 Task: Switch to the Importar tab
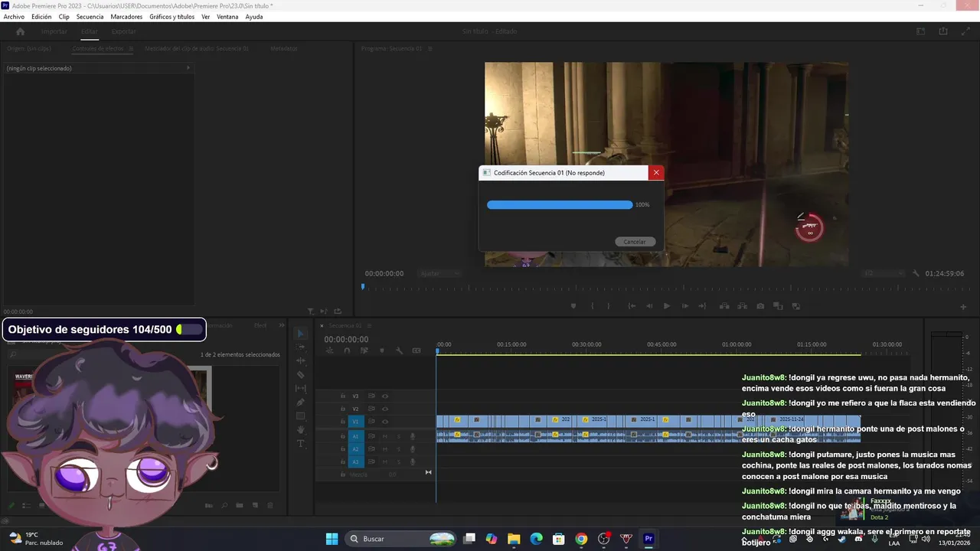[54, 31]
